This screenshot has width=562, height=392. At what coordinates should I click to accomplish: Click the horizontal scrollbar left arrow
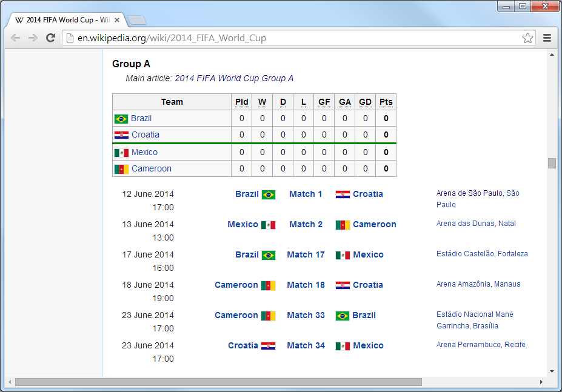10,382
